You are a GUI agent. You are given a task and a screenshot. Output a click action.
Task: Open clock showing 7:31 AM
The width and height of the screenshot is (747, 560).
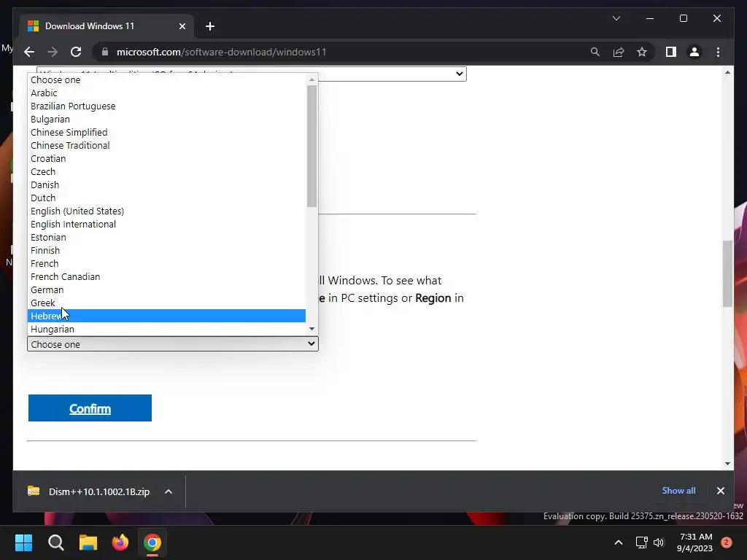pos(694,542)
